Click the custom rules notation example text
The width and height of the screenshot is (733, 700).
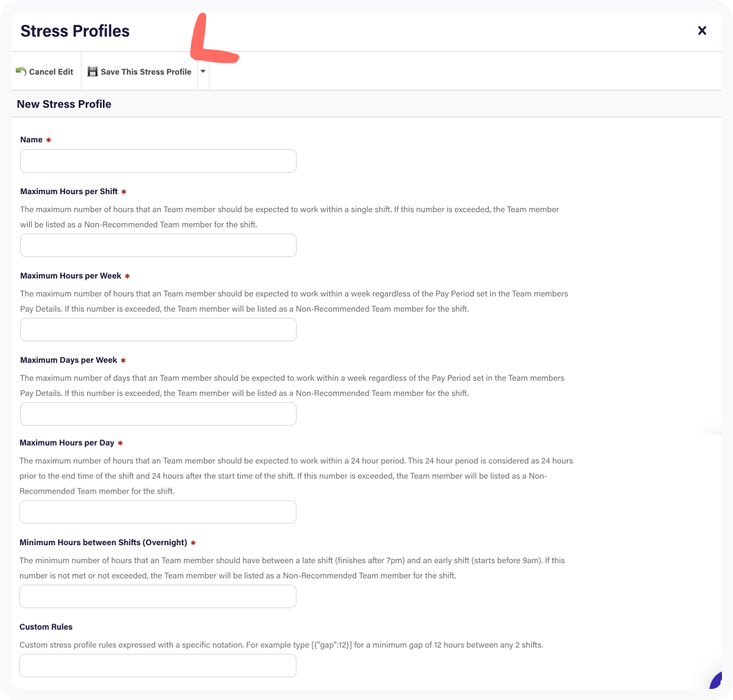(281, 645)
